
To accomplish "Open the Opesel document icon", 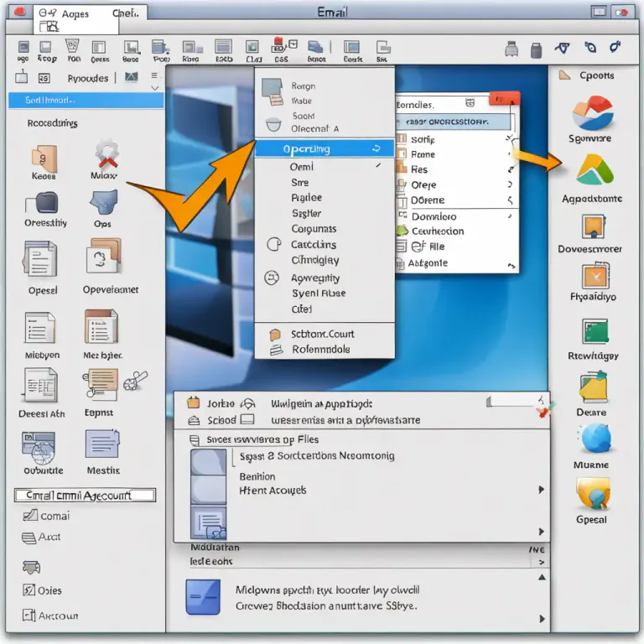I will (x=39, y=260).
